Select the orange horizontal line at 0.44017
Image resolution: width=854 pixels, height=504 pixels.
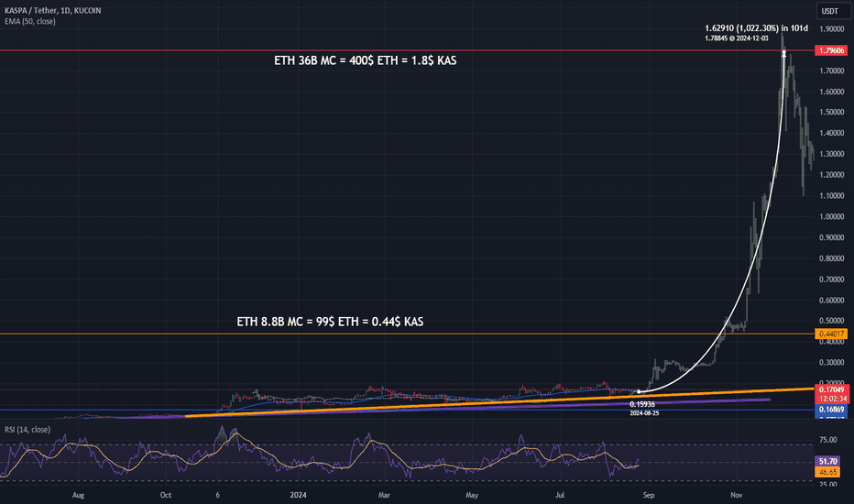[407, 334]
